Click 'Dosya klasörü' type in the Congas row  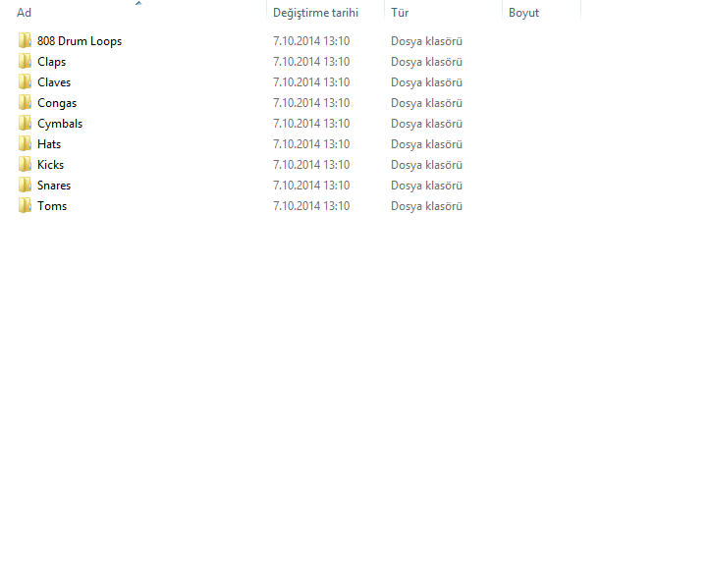pyautogui.click(x=426, y=103)
